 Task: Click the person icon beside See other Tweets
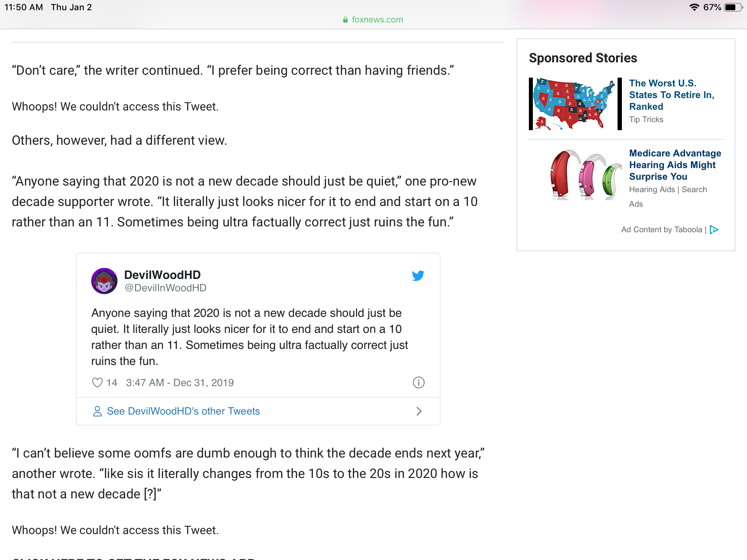point(97,411)
